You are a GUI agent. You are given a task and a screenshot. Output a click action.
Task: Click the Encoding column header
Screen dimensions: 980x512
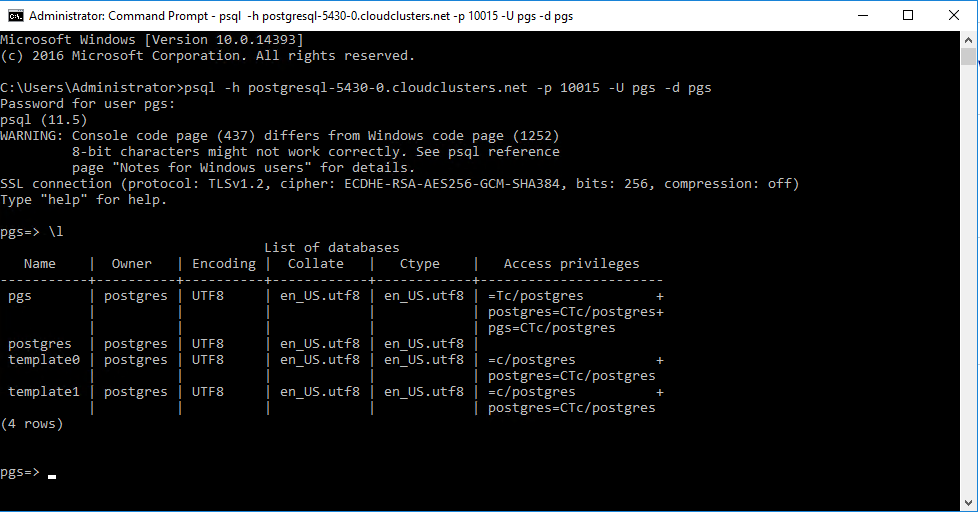(224, 264)
